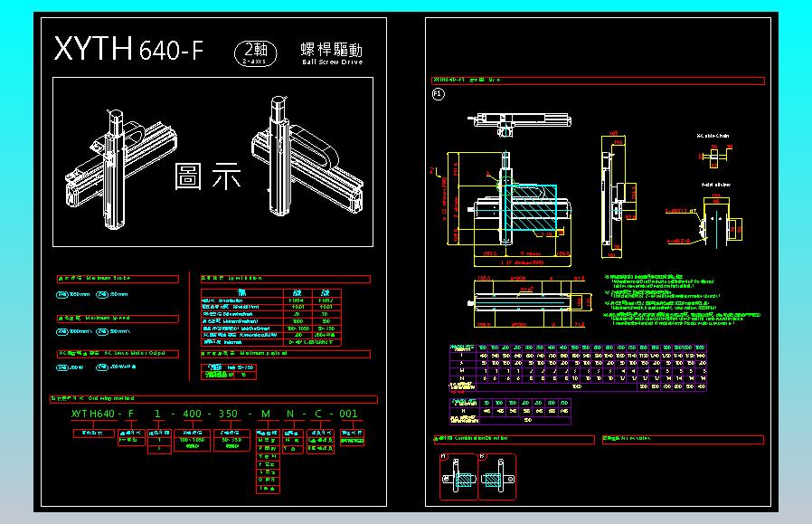This screenshot has height=524, width=812.
Task: Click the specification table
Action: click(x=271, y=318)
